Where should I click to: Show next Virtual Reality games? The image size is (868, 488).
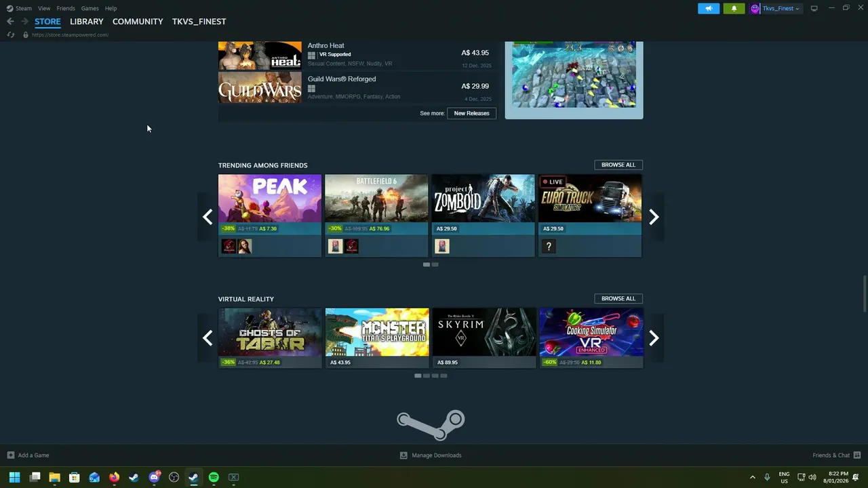[654, 338]
